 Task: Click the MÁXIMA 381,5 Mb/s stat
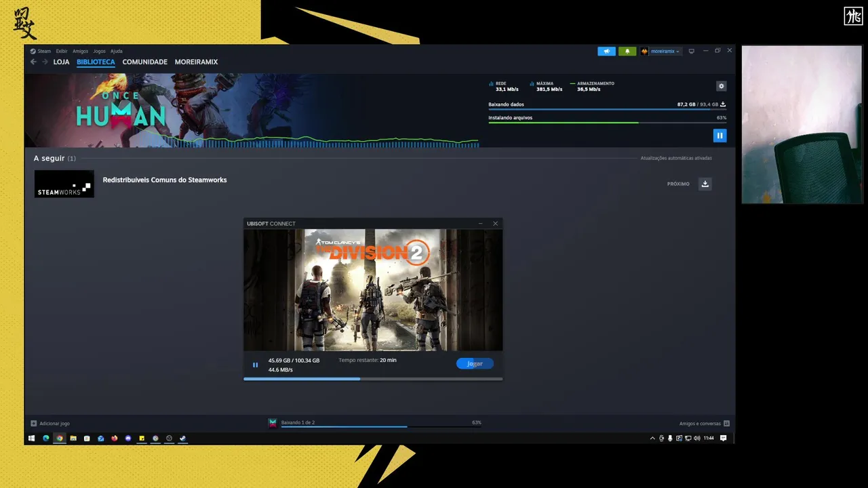[x=546, y=86]
